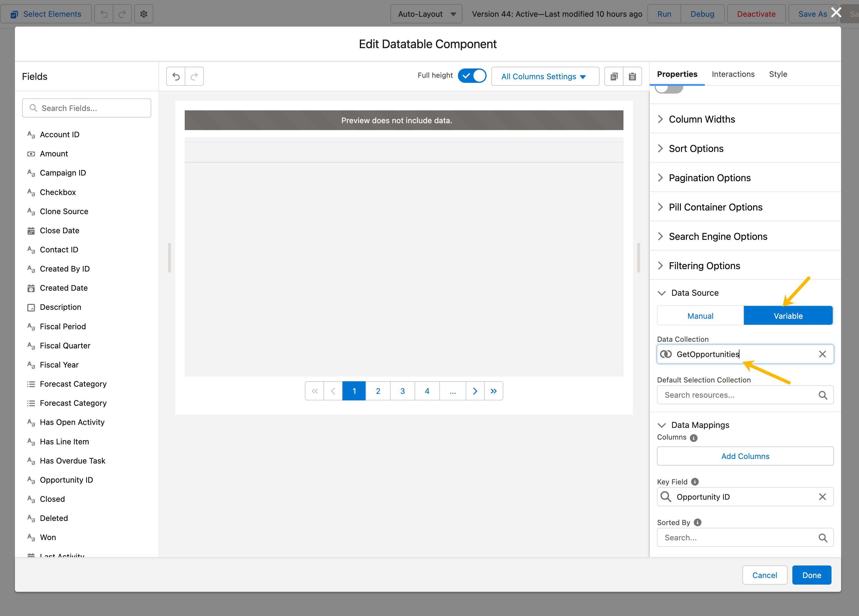Click the Search Fields input box
The height and width of the screenshot is (616, 859).
(x=87, y=108)
